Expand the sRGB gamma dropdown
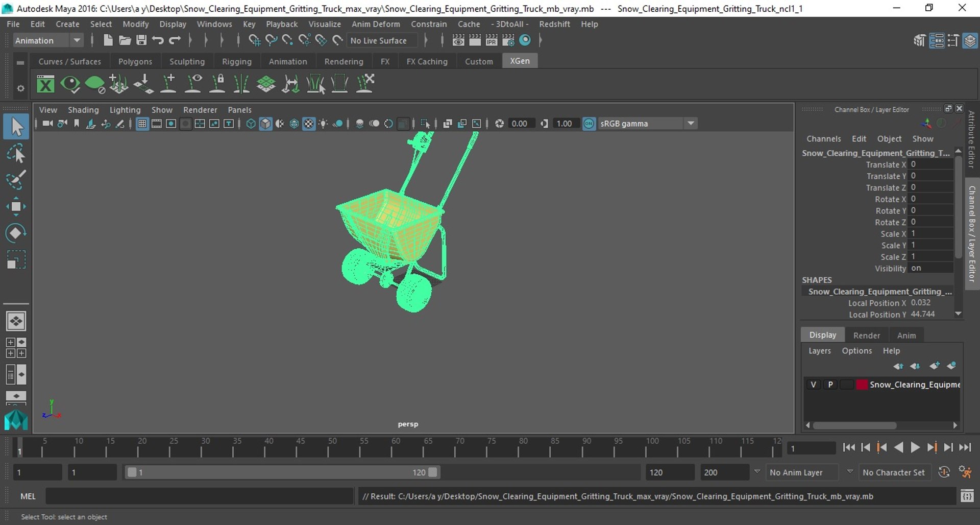Screen dimensions: 980x525 point(647,124)
